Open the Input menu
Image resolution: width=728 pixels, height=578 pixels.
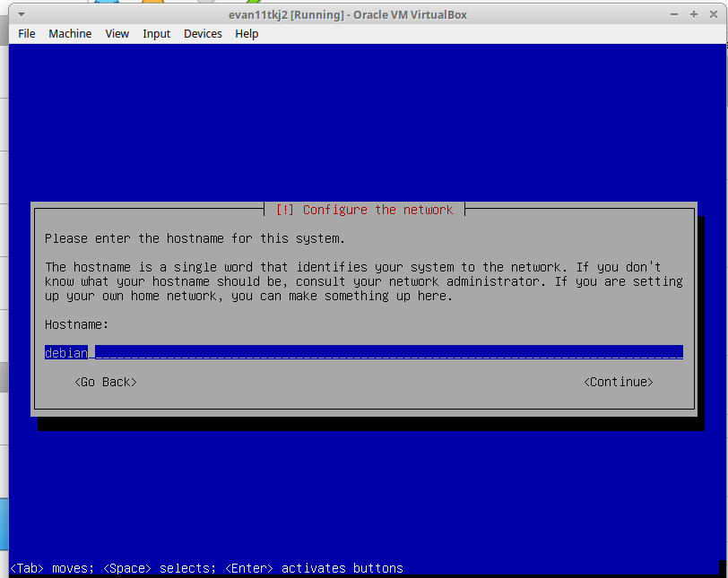point(157,34)
